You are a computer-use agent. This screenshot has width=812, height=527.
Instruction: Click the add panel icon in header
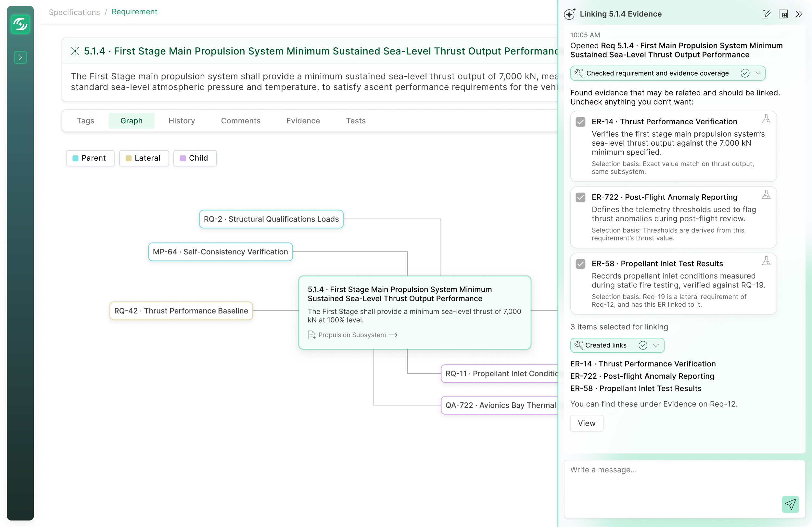point(783,14)
